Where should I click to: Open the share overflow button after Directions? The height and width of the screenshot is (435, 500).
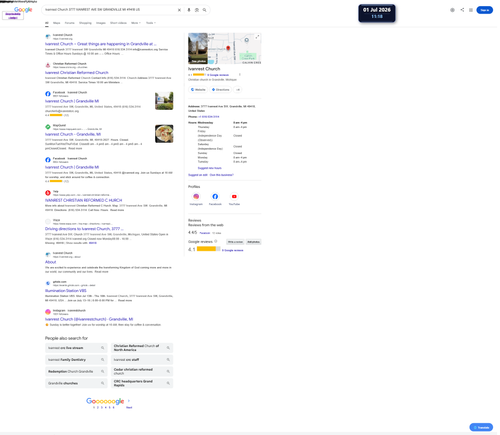(238, 90)
